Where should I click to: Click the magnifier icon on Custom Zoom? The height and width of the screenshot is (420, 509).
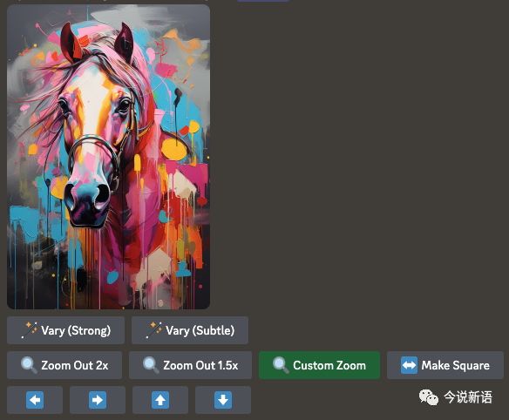pyautogui.click(x=281, y=365)
